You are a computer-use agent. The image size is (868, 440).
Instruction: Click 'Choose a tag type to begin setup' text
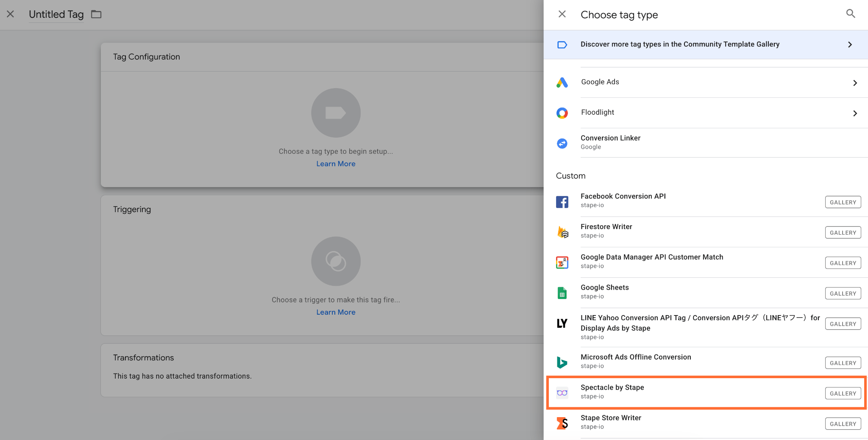point(336,152)
